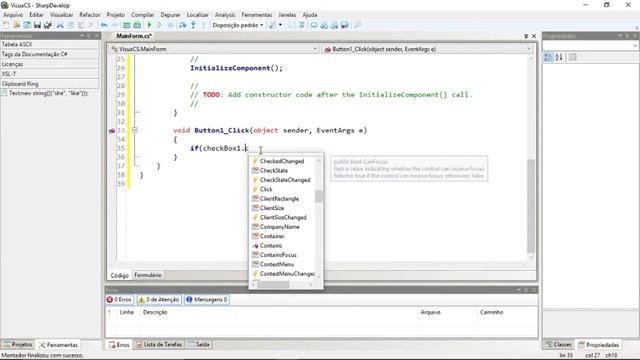
Task: Click the Run without debugger icon
Action: pos(160,25)
